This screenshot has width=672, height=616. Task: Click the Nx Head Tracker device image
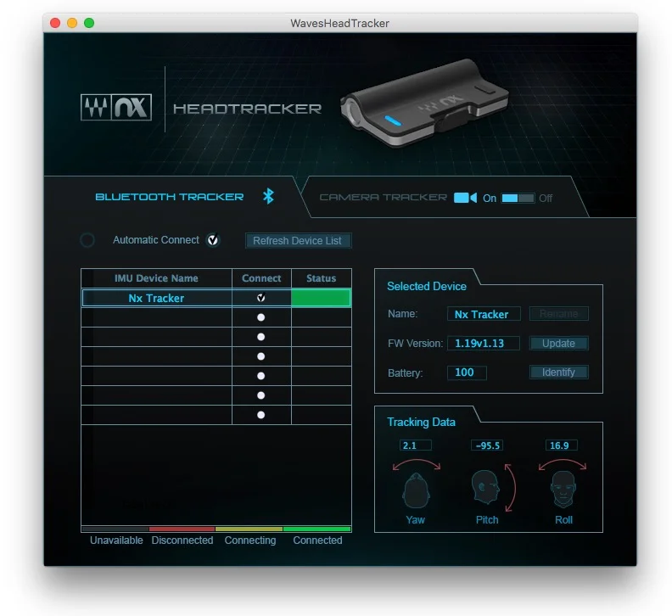pyautogui.click(x=424, y=104)
